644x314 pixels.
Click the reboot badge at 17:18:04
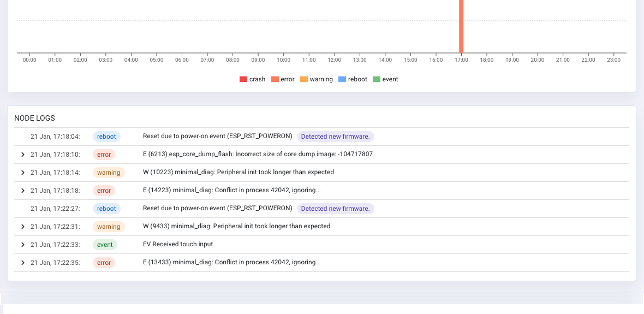click(106, 137)
